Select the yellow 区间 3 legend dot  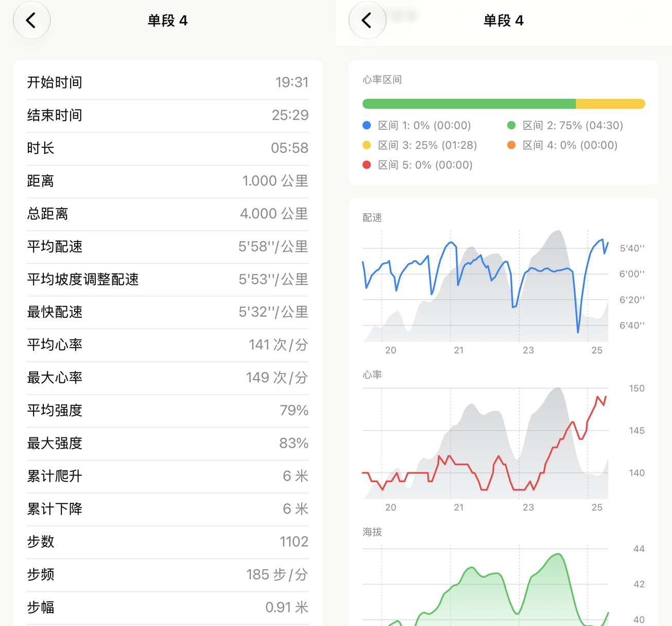tap(367, 145)
